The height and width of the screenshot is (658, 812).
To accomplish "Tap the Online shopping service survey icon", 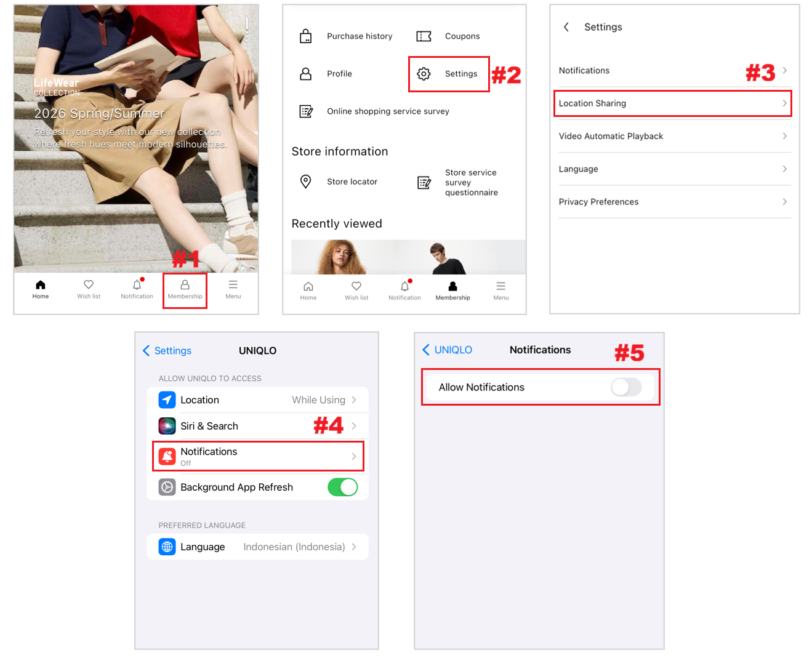I will point(305,111).
